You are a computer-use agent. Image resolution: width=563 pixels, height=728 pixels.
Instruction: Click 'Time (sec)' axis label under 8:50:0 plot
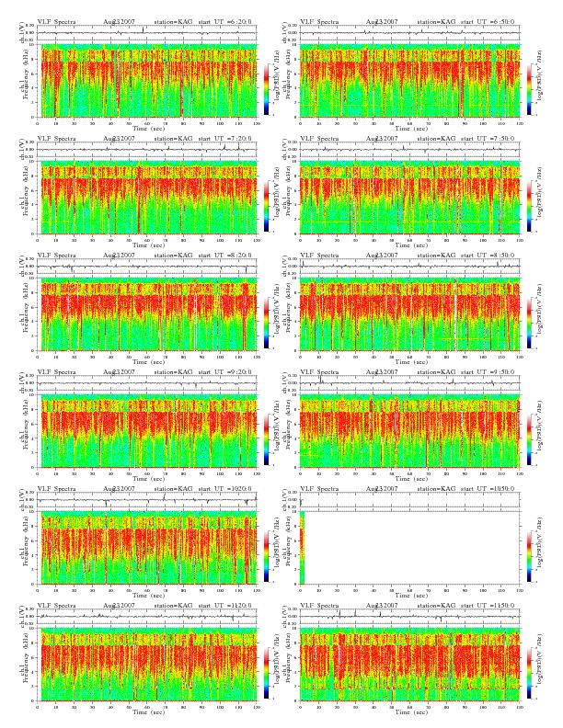(x=411, y=361)
